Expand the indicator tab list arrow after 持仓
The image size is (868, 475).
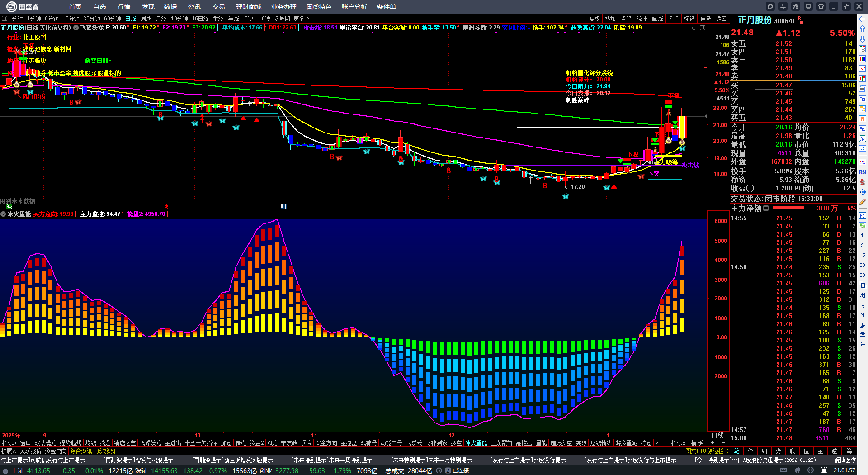point(656,443)
